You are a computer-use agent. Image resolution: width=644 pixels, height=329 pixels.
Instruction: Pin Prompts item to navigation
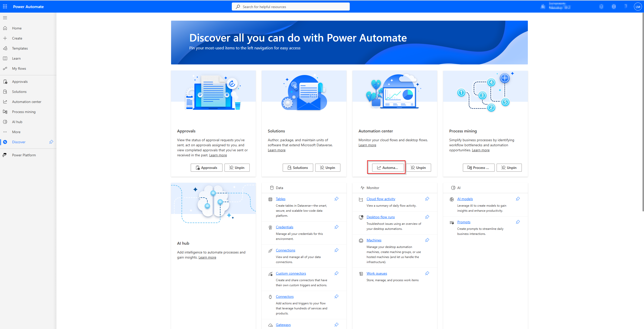point(518,222)
